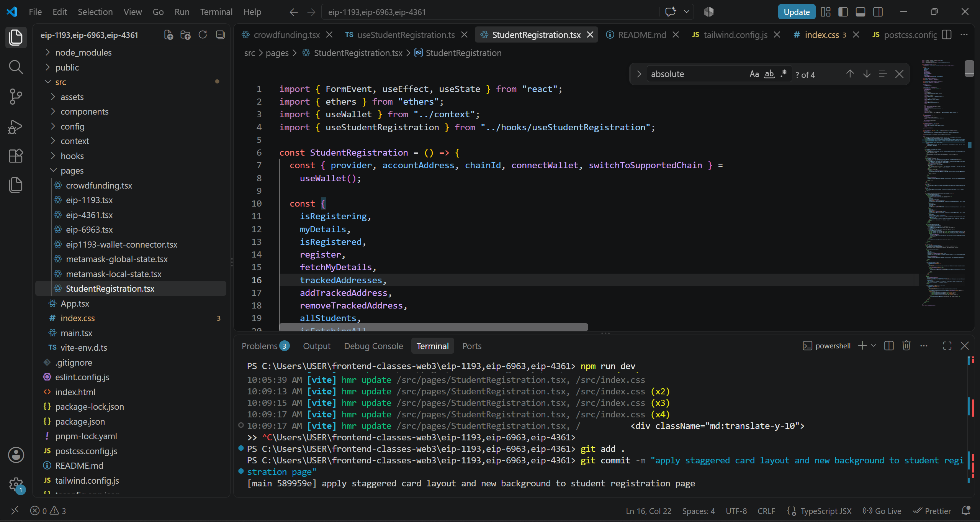
Task: Toggle Match Whole Word in find widget
Action: 769,74
